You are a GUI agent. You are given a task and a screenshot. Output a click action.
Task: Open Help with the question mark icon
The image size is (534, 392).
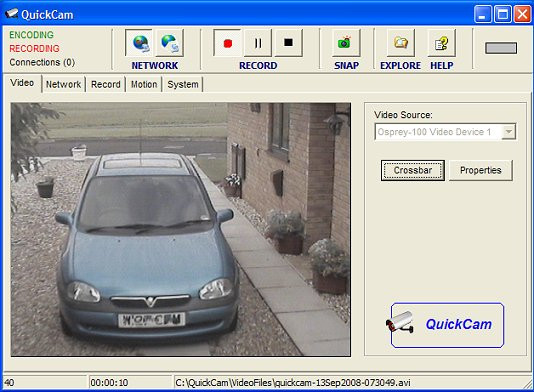click(441, 43)
